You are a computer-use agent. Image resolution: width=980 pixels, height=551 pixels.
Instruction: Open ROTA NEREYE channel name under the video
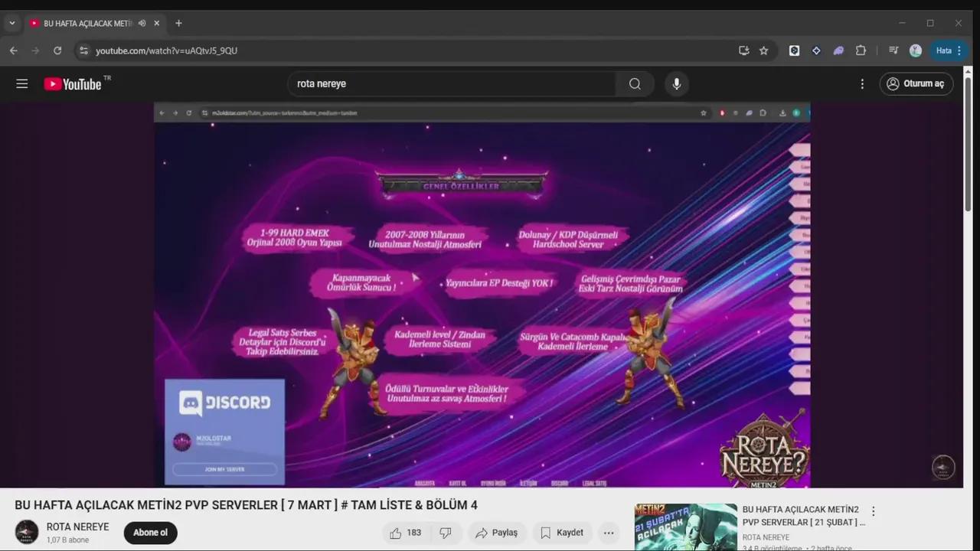[77, 527]
